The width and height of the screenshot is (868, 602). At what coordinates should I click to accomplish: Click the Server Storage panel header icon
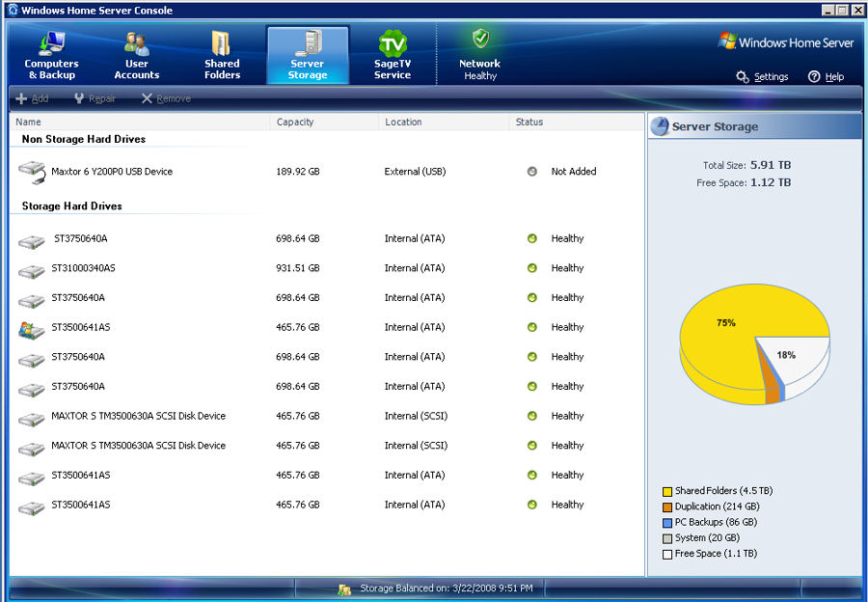click(x=660, y=126)
